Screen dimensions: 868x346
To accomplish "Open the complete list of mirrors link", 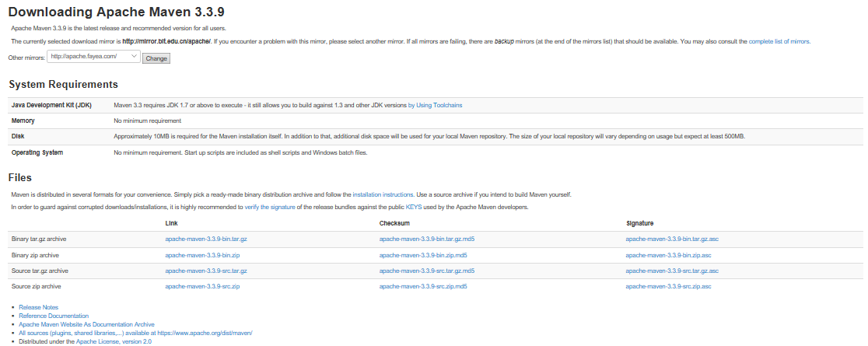I will (x=779, y=41).
